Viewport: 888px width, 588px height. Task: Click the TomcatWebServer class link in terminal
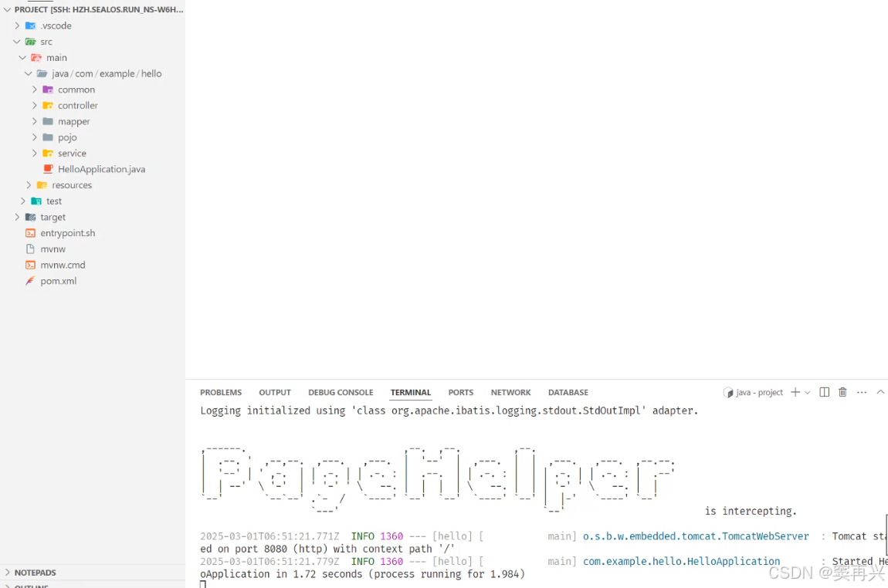(696, 536)
